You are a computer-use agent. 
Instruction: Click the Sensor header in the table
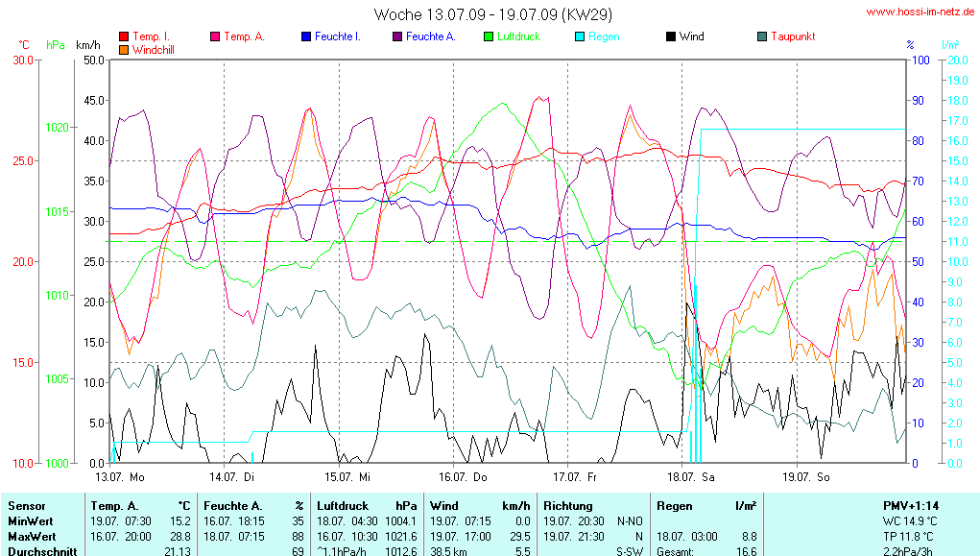pyautogui.click(x=26, y=505)
